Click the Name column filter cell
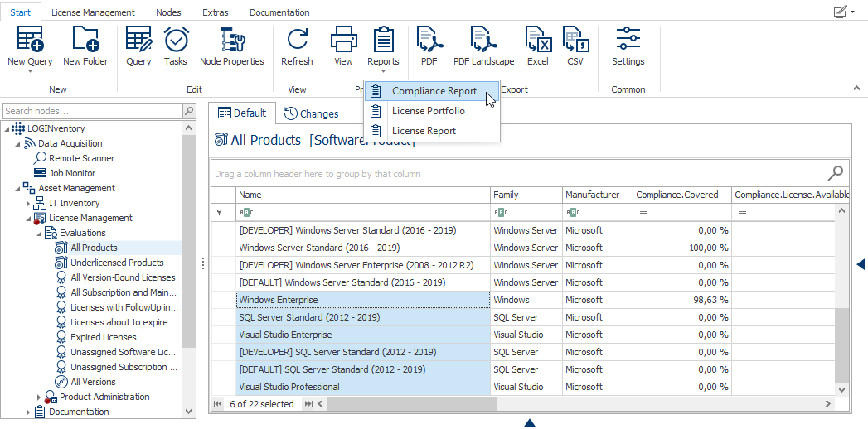868x429 pixels. (x=363, y=212)
